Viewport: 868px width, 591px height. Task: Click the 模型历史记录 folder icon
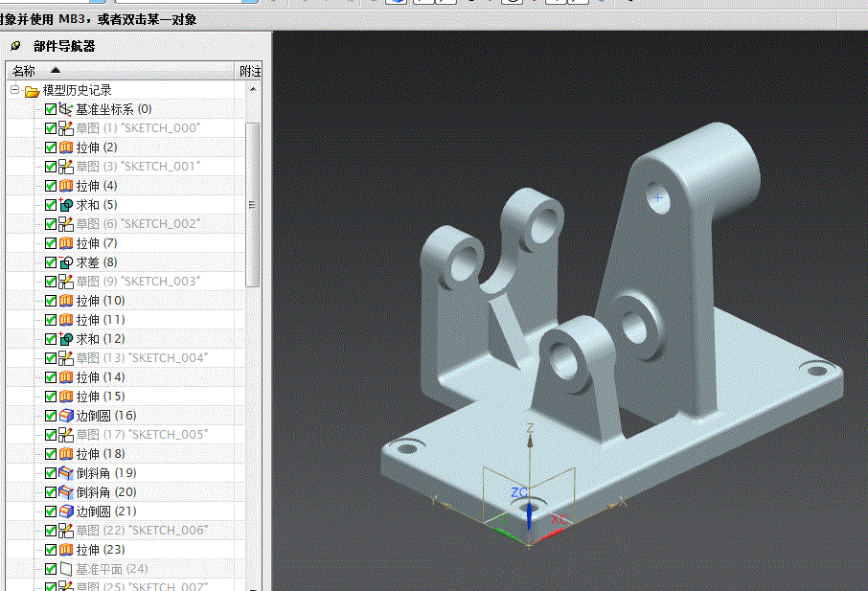pos(33,91)
